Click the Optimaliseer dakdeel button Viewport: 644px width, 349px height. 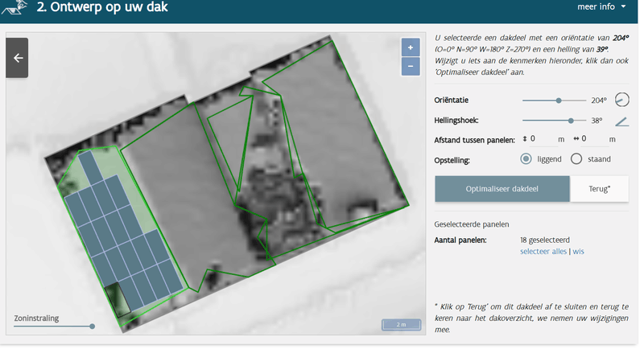(x=502, y=189)
